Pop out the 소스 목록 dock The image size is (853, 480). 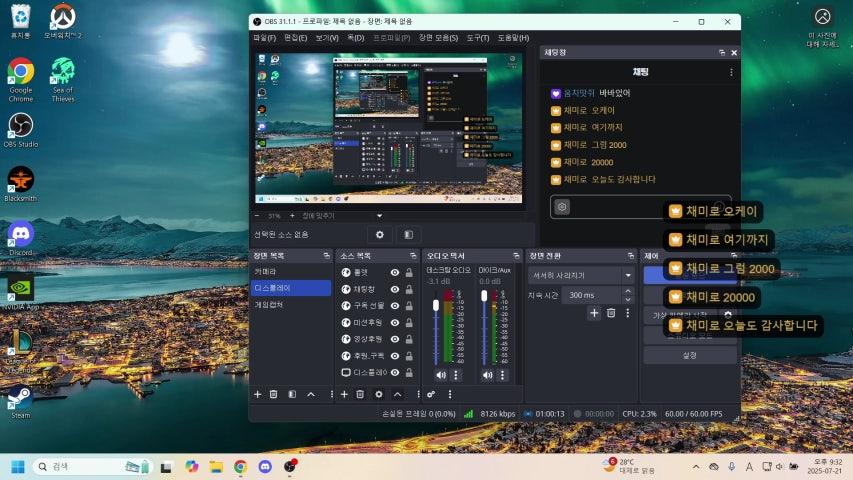[413, 256]
